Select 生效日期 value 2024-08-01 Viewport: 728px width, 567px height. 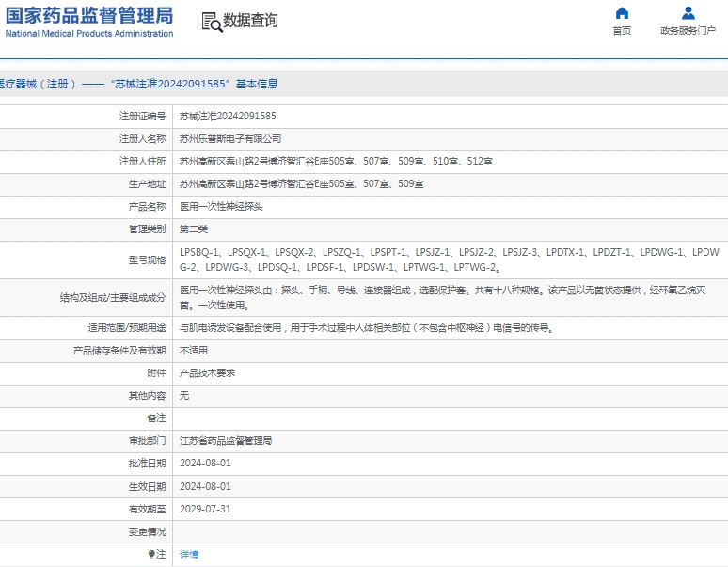(x=205, y=486)
